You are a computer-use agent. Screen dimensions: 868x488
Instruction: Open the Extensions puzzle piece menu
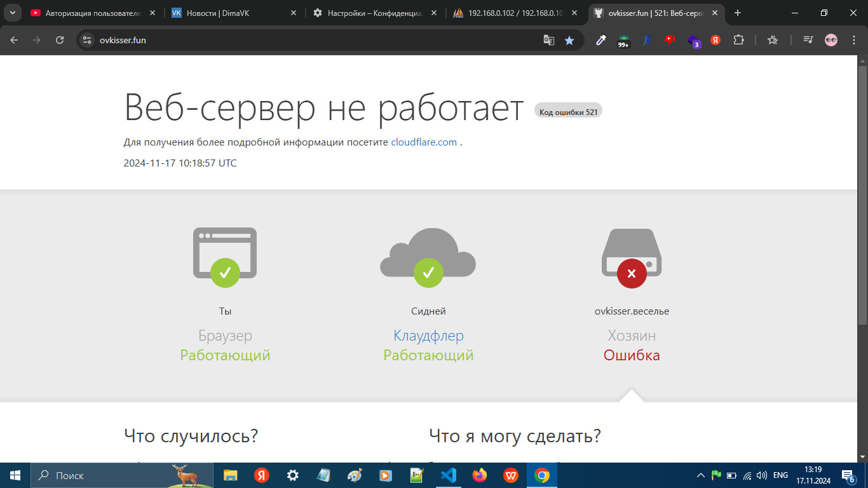click(x=738, y=40)
